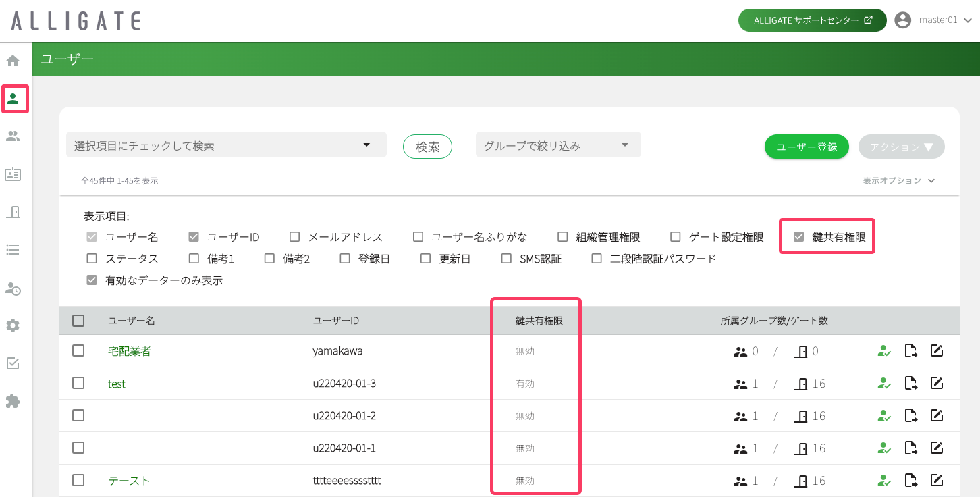980x497 pixels.
Task: Open the door/gate icon in sidebar
Action: [13, 212]
